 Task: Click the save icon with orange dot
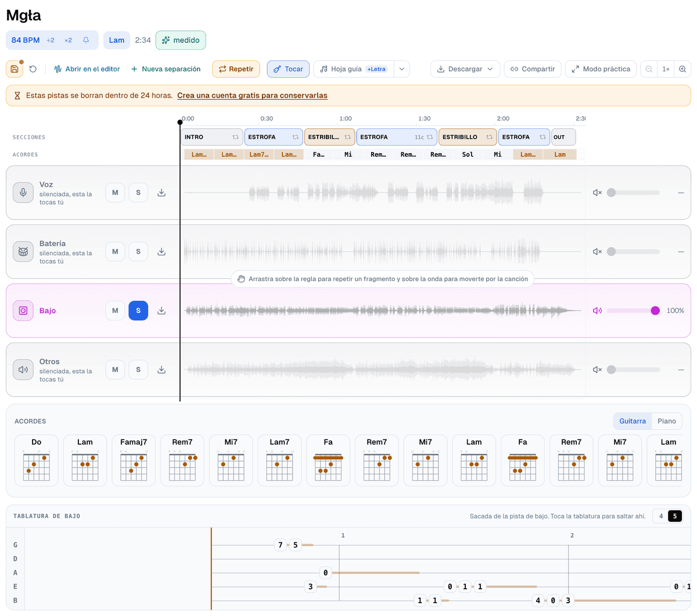[15, 69]
